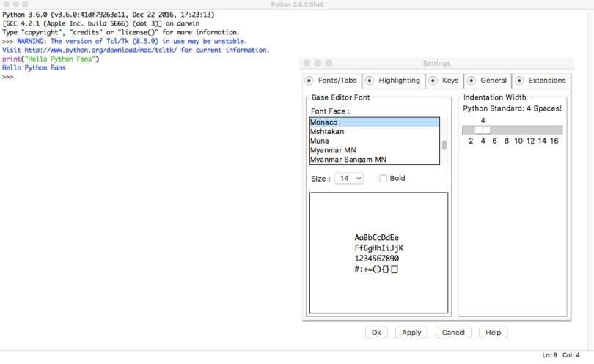This screenshot has height=364, width=594.
Task: Open the Extensions tab
Action: click(x=541, y=81)
